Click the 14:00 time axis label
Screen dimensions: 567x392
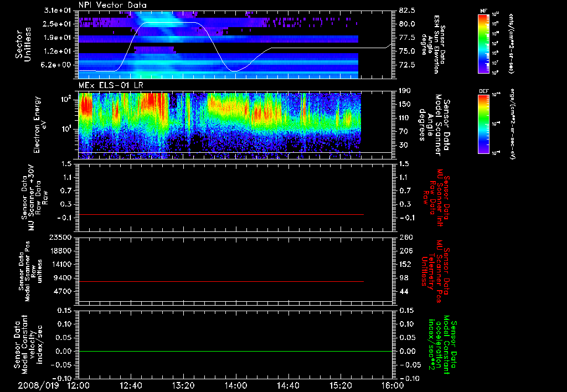click(x=236, y=385)
